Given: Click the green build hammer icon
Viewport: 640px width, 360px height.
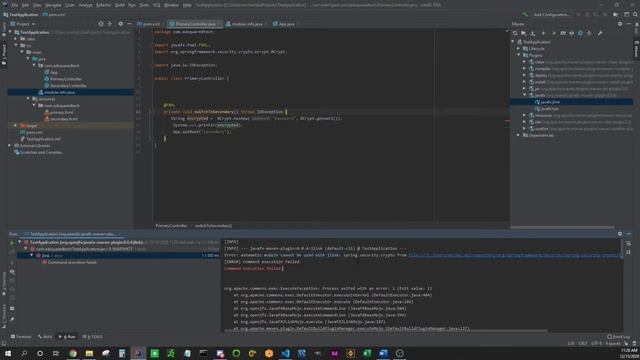Looking at the screenshot, I should click(525, 15).
